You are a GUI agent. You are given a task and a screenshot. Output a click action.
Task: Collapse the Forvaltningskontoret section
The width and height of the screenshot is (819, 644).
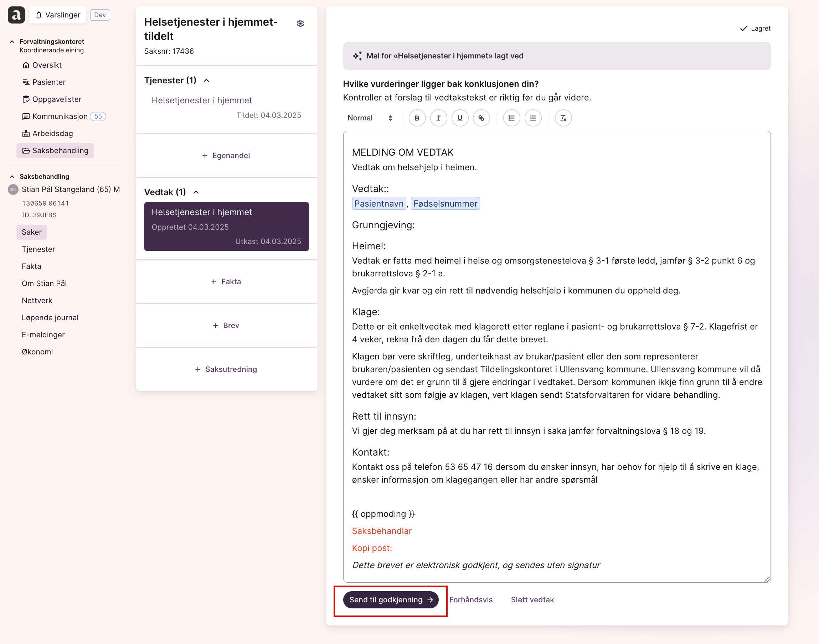tap(12, 41)
